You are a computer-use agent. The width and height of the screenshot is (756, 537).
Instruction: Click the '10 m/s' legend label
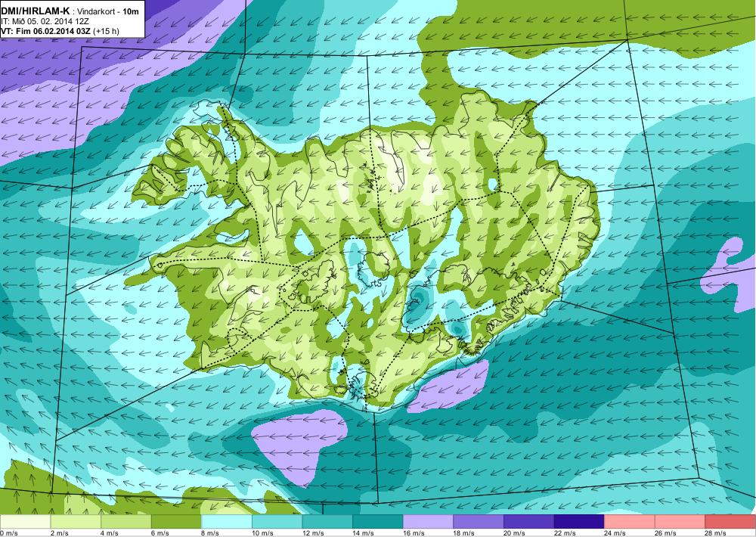(263, 533)
